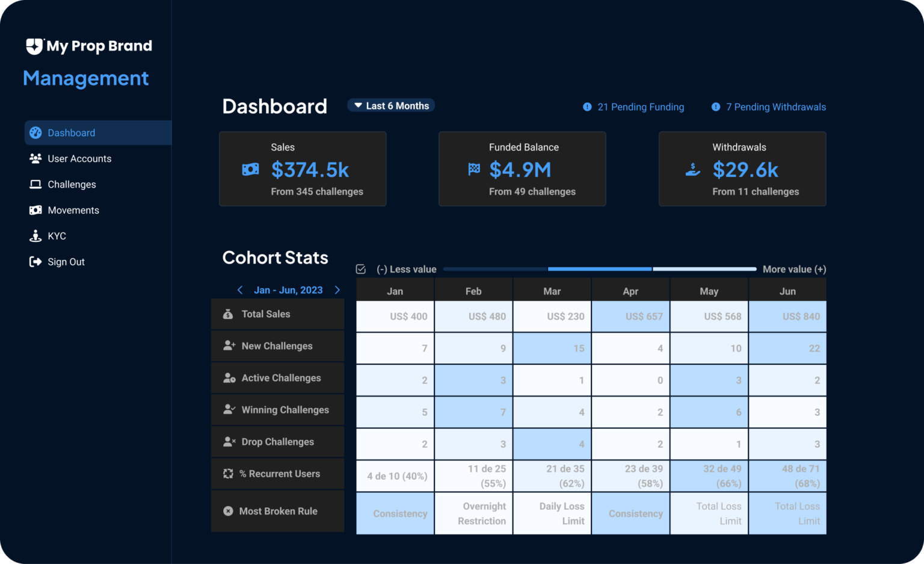The image size is (924, 564).
Task: Toggle the checkbox beside Less value legend
Action: 361,269
